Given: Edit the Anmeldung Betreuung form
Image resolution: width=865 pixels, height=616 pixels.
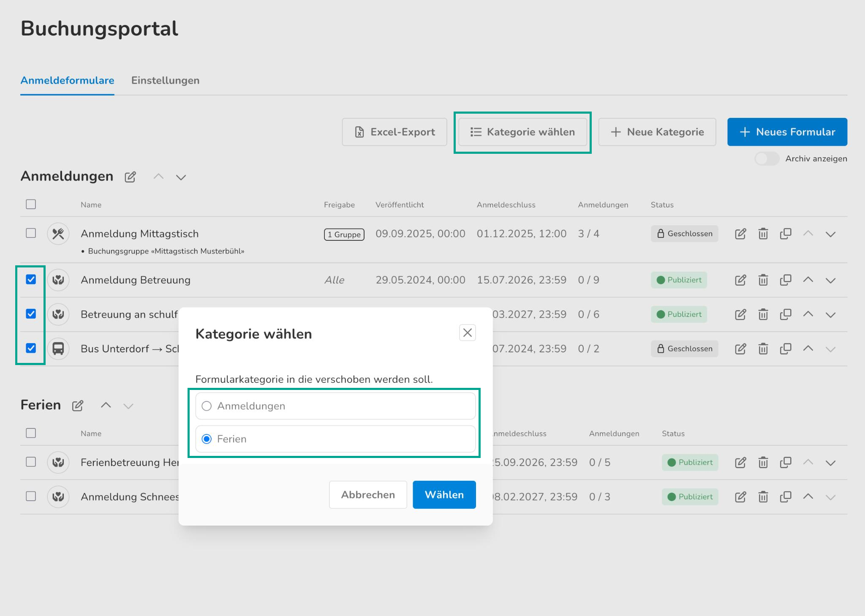Looking at the screenshot, I should (x=740, y=280).
